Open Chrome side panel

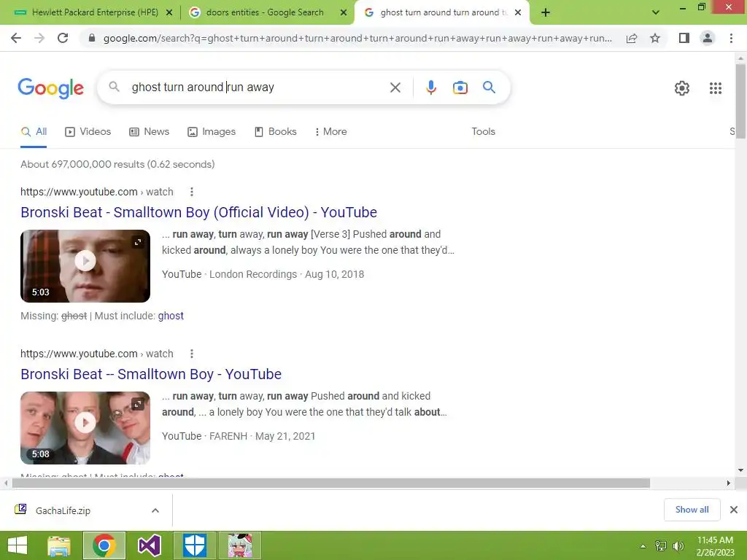click(684, 38)
